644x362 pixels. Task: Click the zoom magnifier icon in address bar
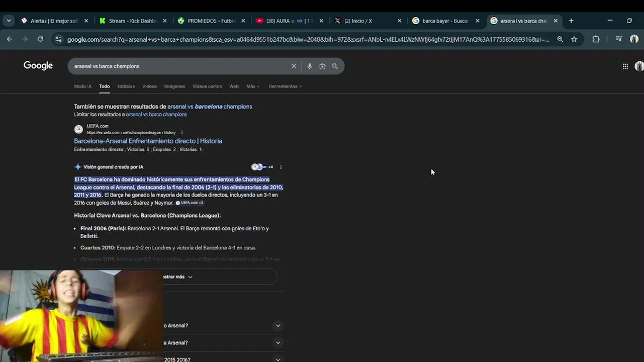click(x=560, y=39)
